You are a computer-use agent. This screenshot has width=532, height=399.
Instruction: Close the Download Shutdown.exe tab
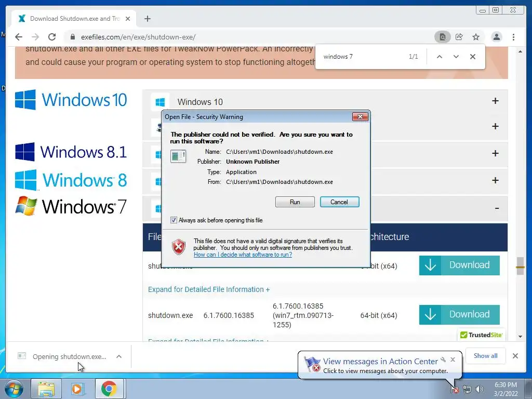tap(128, 19)
